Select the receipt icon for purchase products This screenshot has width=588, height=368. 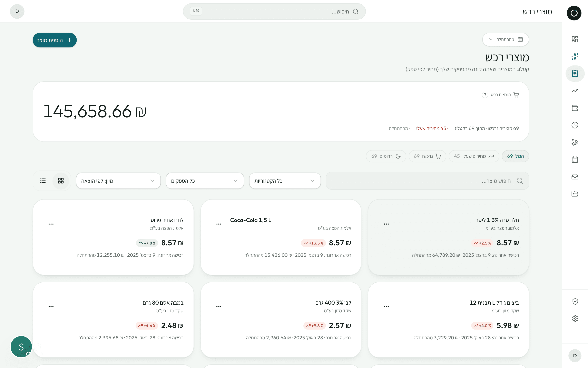[x=575, y=74]
